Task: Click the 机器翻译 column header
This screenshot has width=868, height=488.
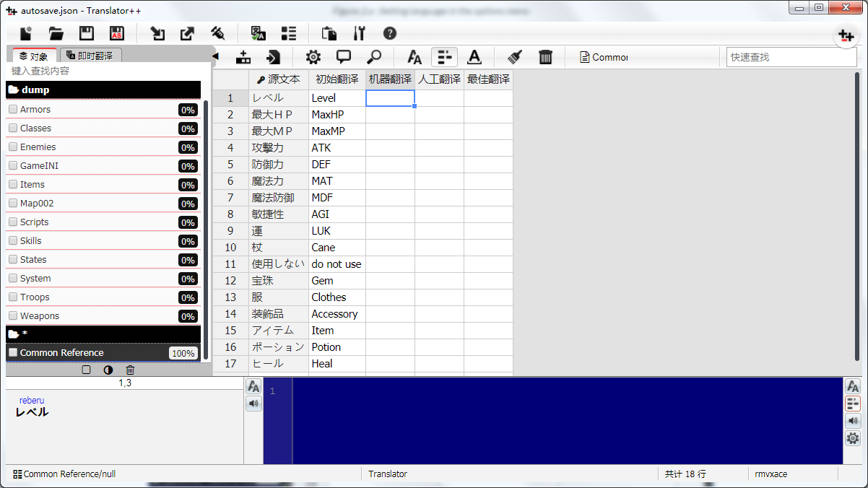Action: [390, 79]
